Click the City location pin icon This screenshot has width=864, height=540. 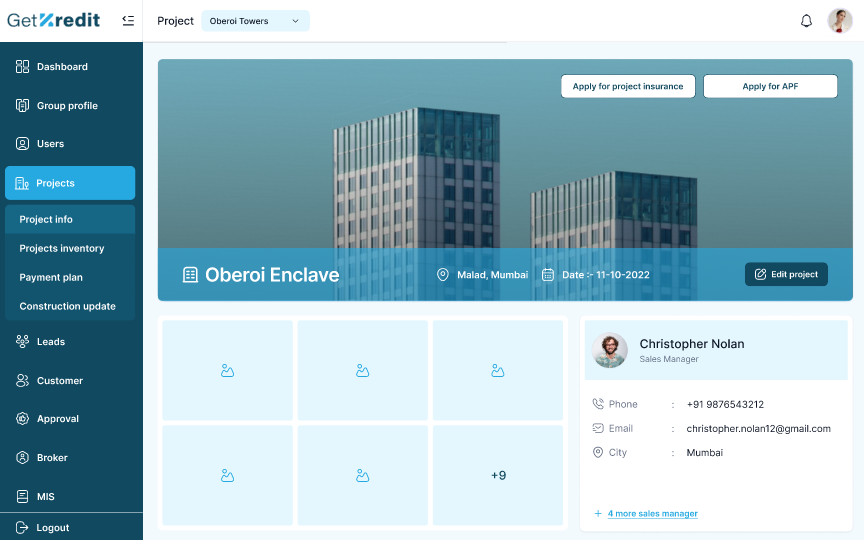point(598,452)
